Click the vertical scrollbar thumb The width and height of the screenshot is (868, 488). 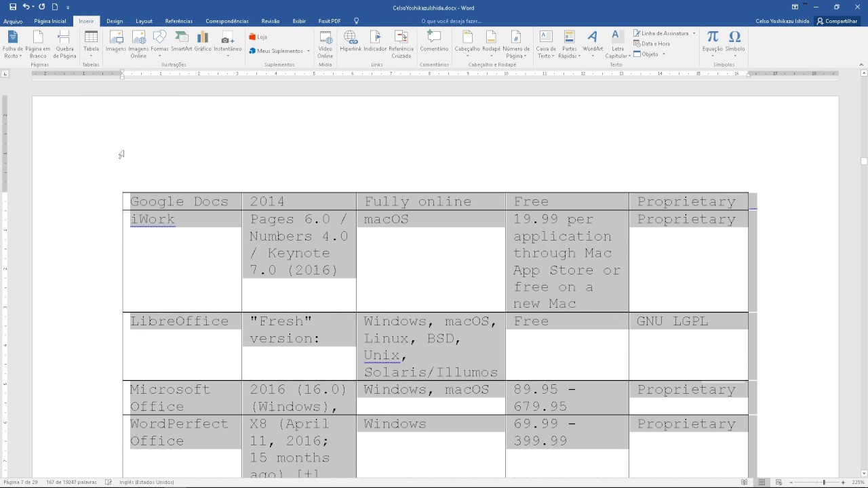pyautogui.click(x=864, y=161)
